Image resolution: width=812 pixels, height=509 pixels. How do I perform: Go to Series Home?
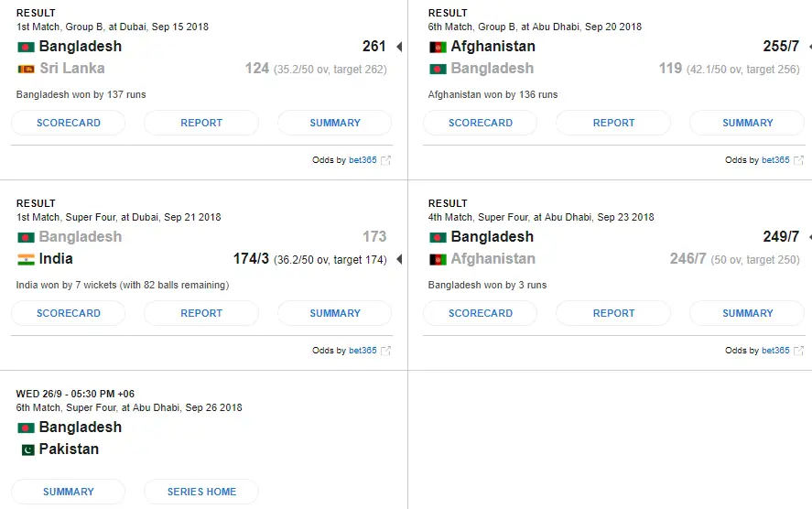pos(201,492)
